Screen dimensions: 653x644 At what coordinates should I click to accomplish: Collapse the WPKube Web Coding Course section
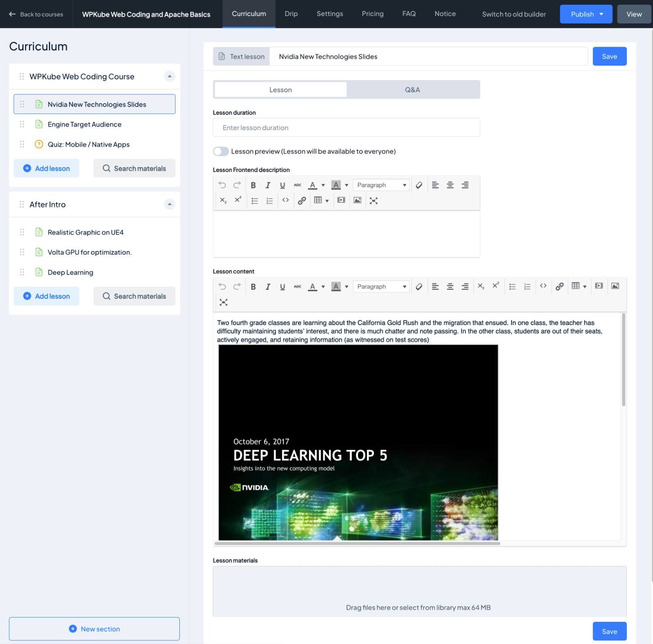point(170,76)
